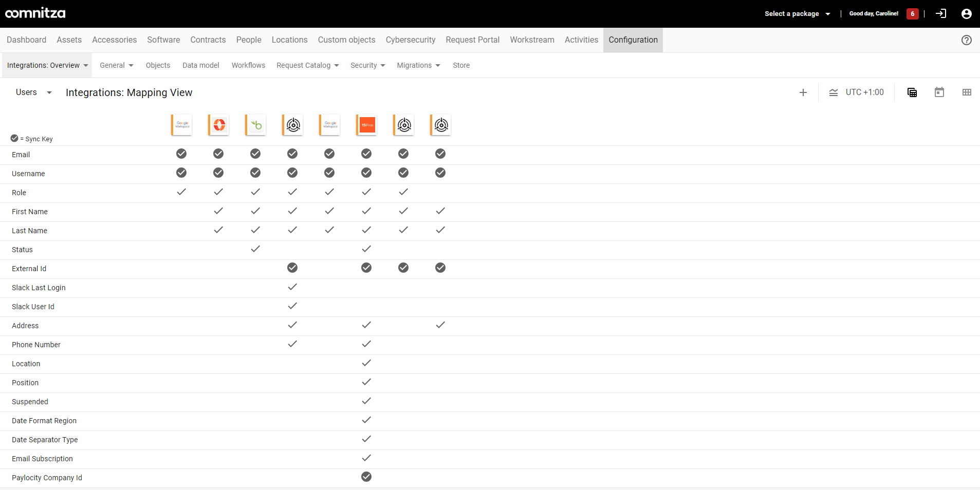Open the BambooHR integration tile

click(256, 125)
